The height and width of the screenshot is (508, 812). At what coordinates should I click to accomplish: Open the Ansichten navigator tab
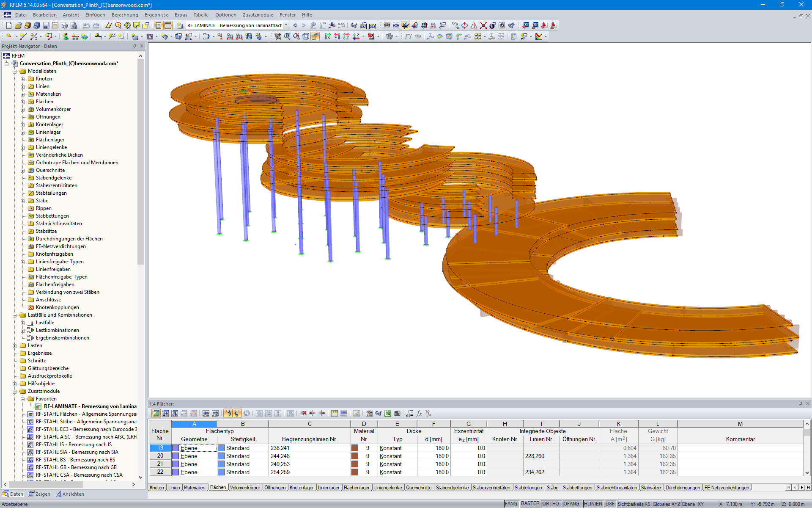[x=70, y=494]
